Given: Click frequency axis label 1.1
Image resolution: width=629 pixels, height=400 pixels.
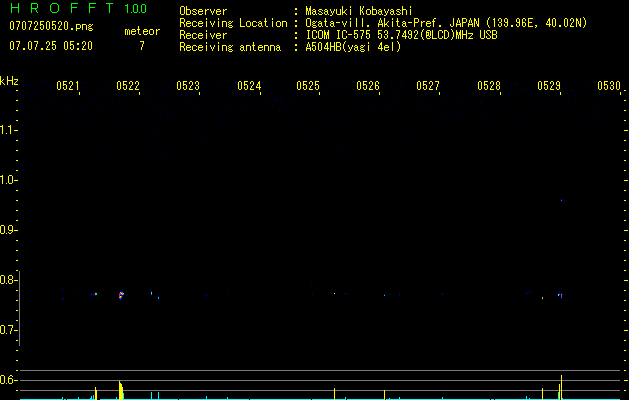Looking at the screenshot, I should pos(8,130).
